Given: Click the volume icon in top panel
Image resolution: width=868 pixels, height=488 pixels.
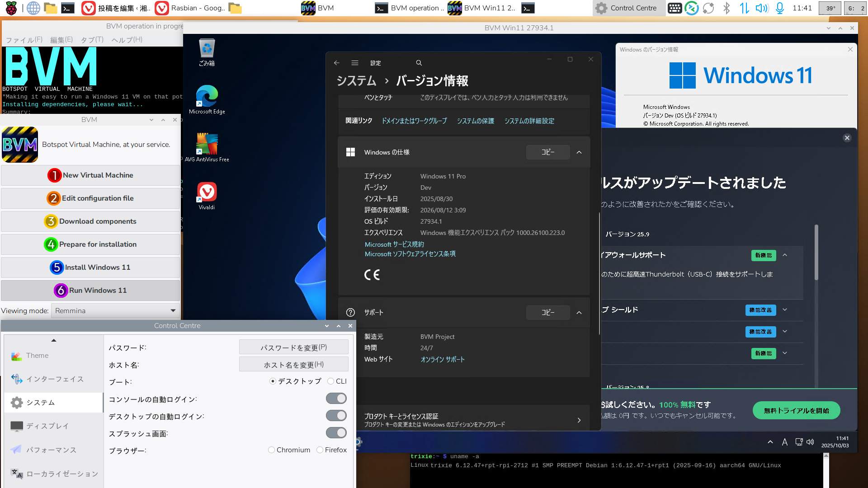Looking at the screenshot, I should pos(761,8).
